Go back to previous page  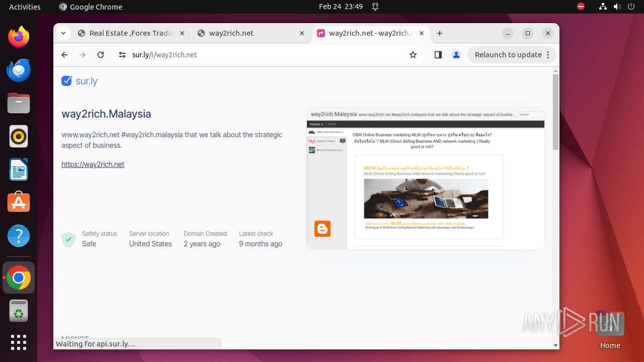[64, 55]
